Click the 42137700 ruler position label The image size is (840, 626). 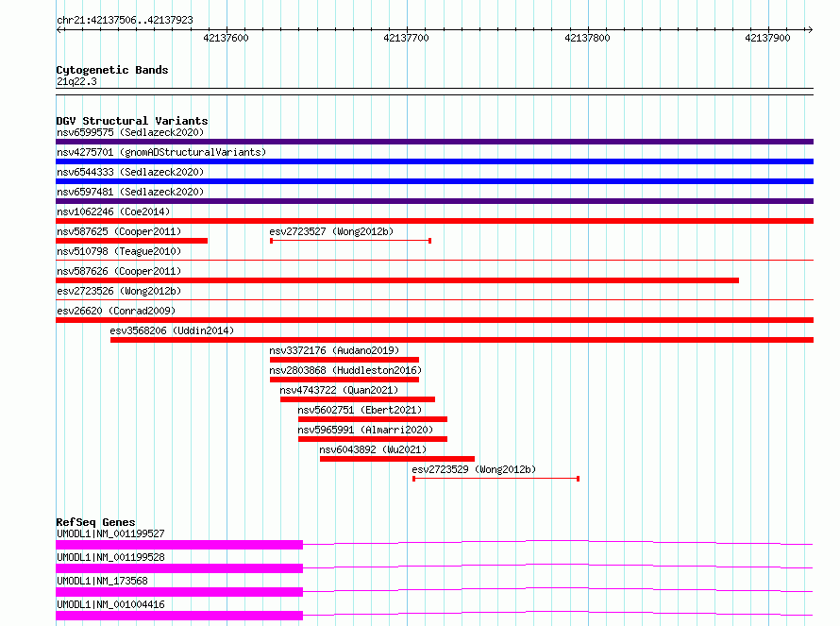coord(406,38)
